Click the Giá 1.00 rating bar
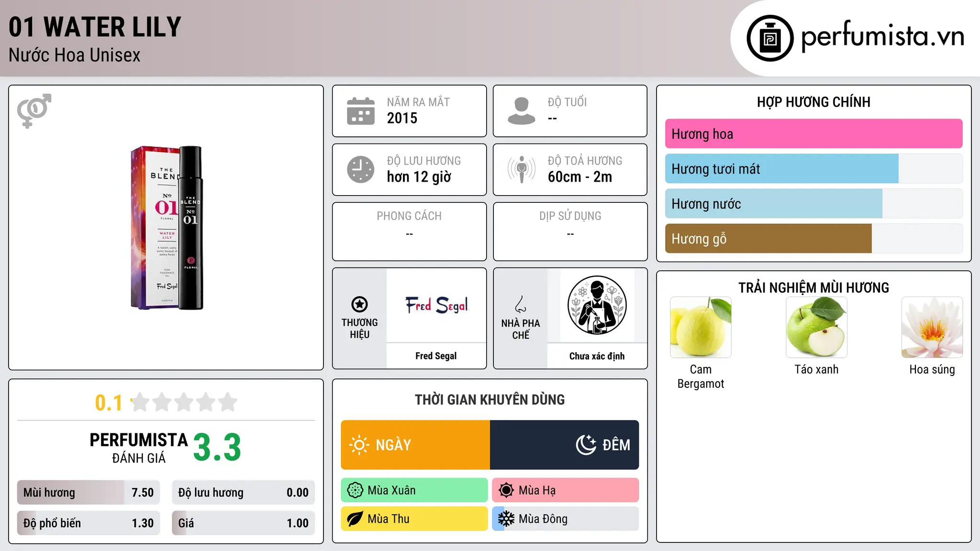 pos(244,523)
